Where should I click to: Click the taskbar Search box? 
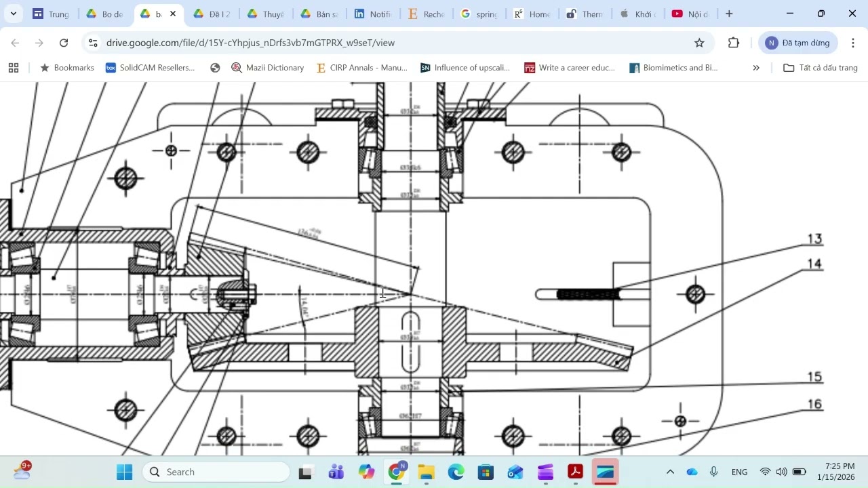[x=216, y=472]
